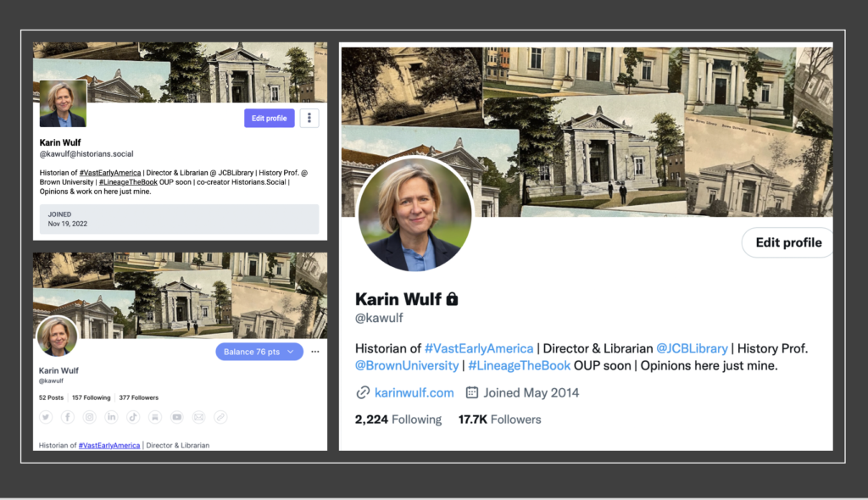868x500 pixels.
Task: Open the Facebook social icon
Action: click(68, 417)
